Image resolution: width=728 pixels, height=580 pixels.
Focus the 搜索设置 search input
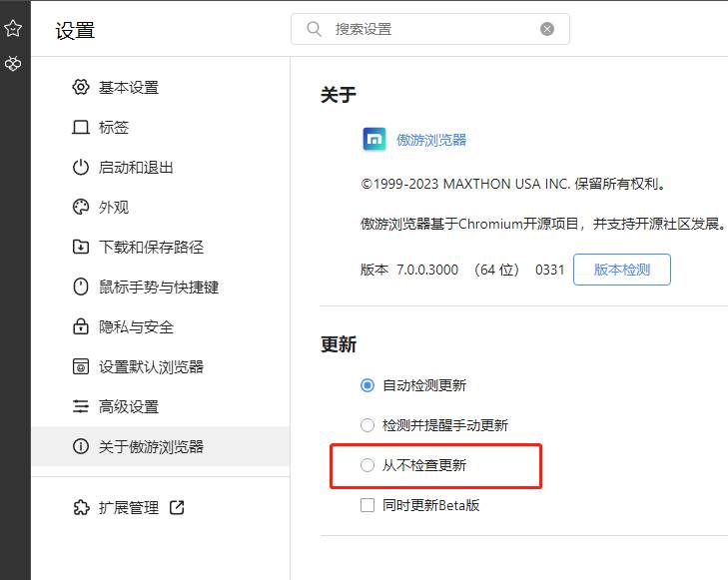click(x=430, y=29)
